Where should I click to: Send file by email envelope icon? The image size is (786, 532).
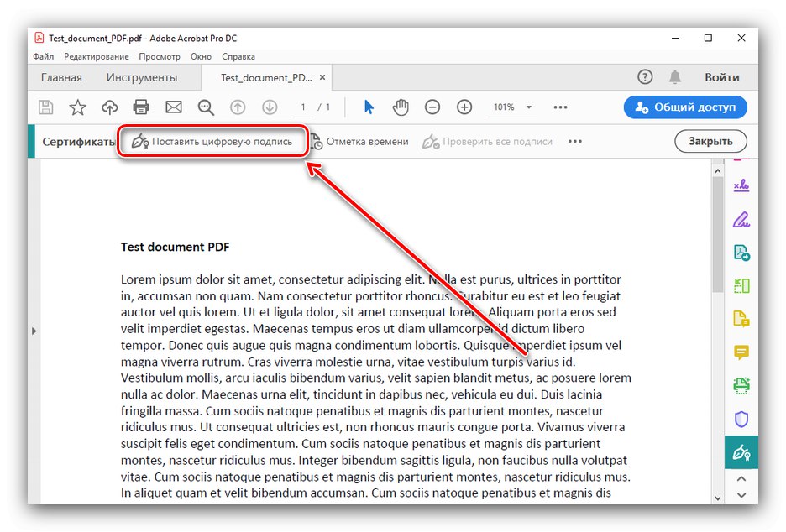pos(174,107)
